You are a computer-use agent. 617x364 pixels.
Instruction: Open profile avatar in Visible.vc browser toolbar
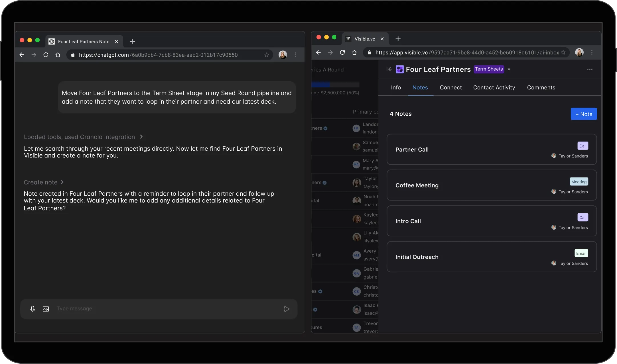click(579, 52)
